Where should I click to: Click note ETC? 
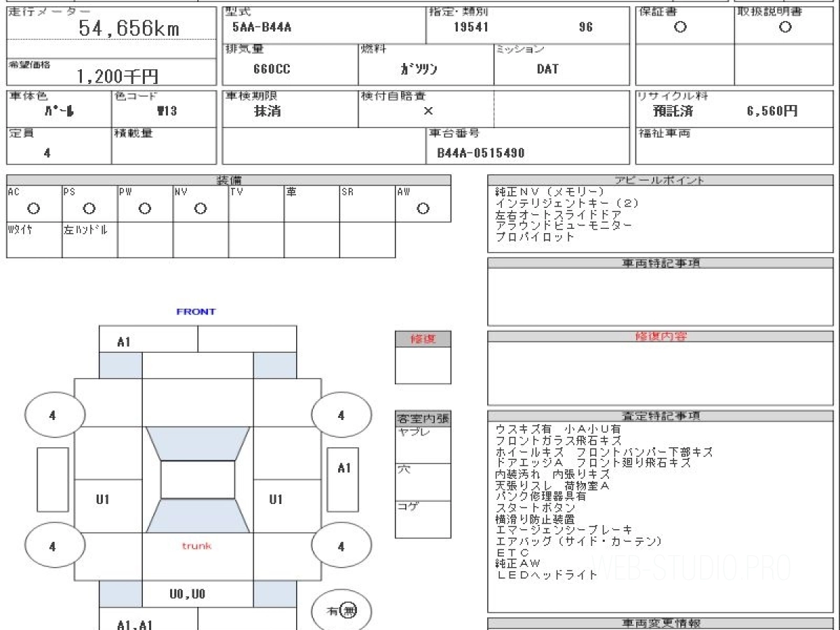(512, 552)
